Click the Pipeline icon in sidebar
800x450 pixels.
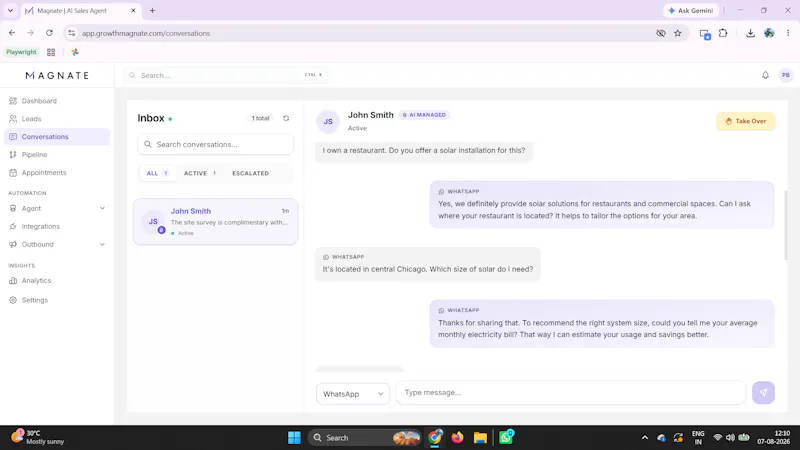[x=13, y=155]
